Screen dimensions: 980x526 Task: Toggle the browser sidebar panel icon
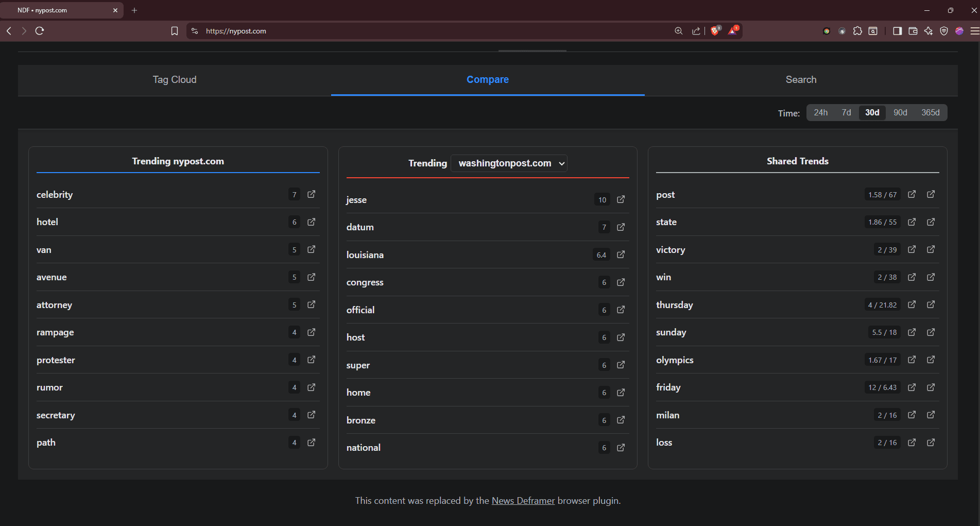coord(897,31)
